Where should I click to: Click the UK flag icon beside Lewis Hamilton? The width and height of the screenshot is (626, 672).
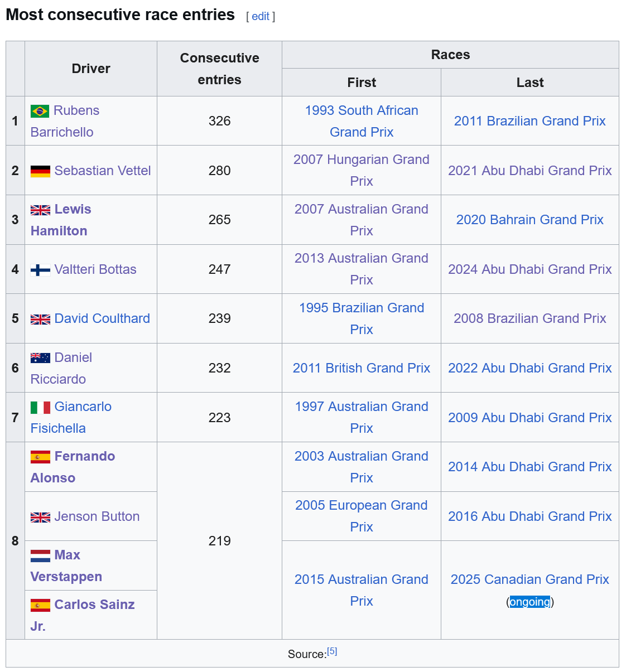click(x=40, y=210)
